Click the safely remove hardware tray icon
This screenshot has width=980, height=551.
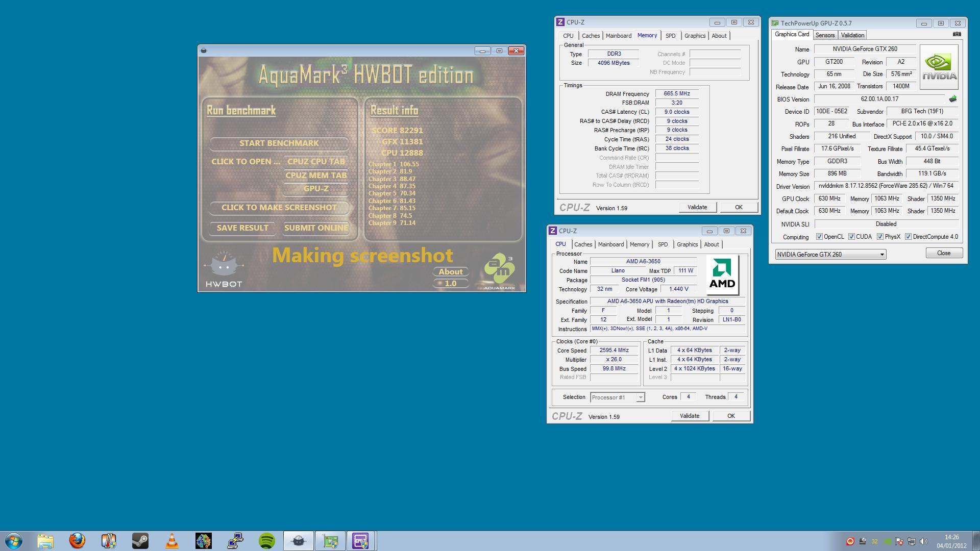pos(863,541)
